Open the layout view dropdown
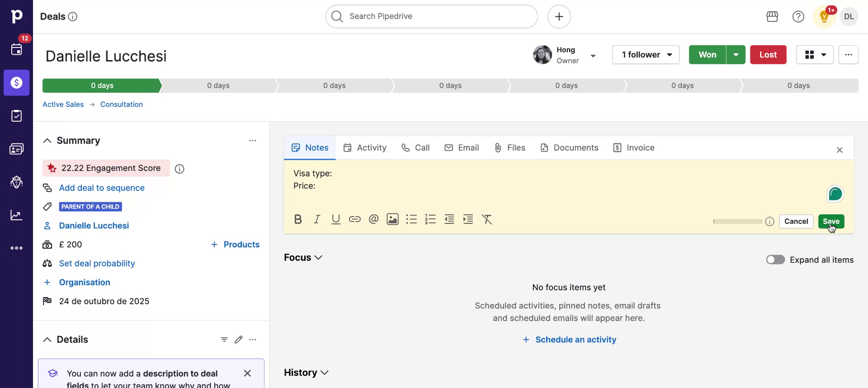The height and width of the screenshot is (388, 868). (x=815, y=55)
